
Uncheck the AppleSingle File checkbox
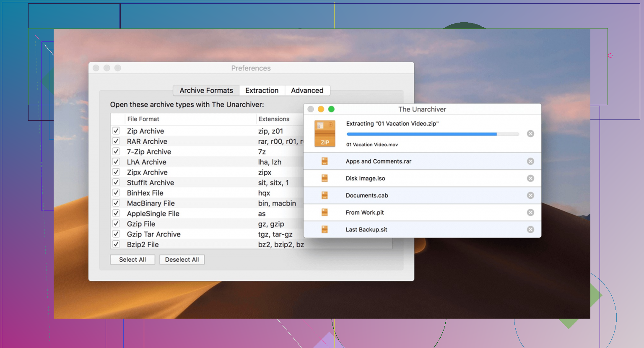[117, 213]
